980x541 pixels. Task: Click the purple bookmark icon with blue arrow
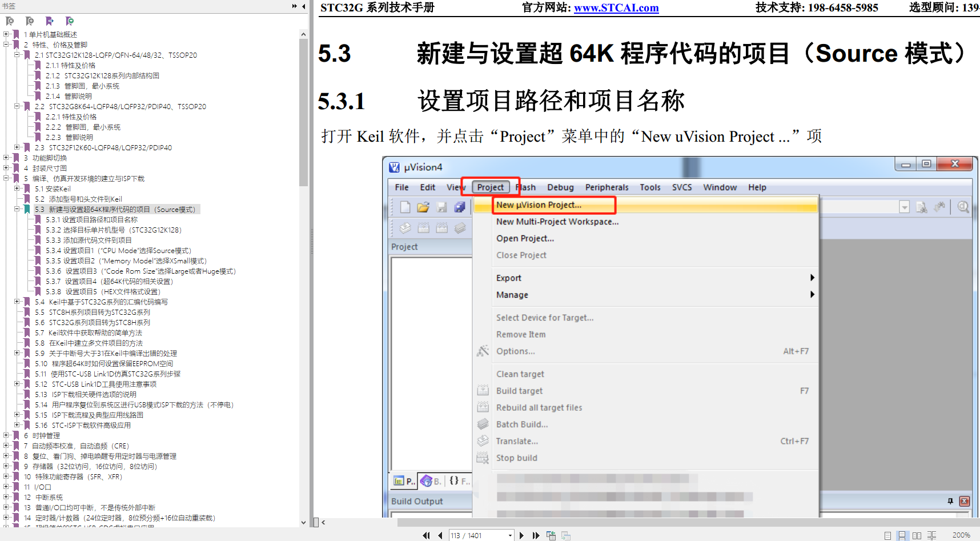pyautogui.click(x=50, y=21)
